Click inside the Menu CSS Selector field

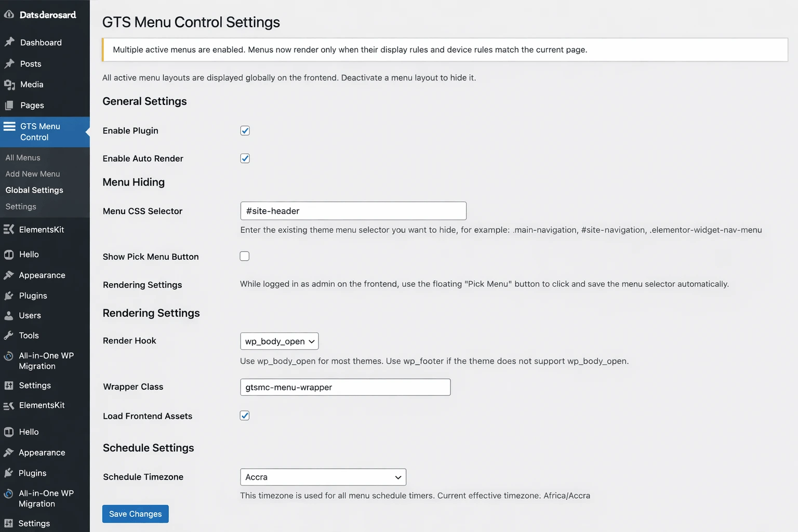click(x=353, y=210)
